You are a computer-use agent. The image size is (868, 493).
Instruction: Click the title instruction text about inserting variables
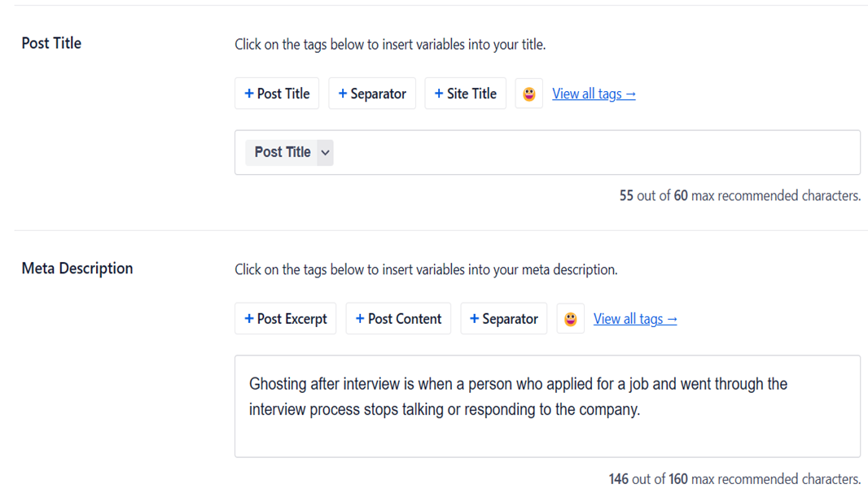390,44
